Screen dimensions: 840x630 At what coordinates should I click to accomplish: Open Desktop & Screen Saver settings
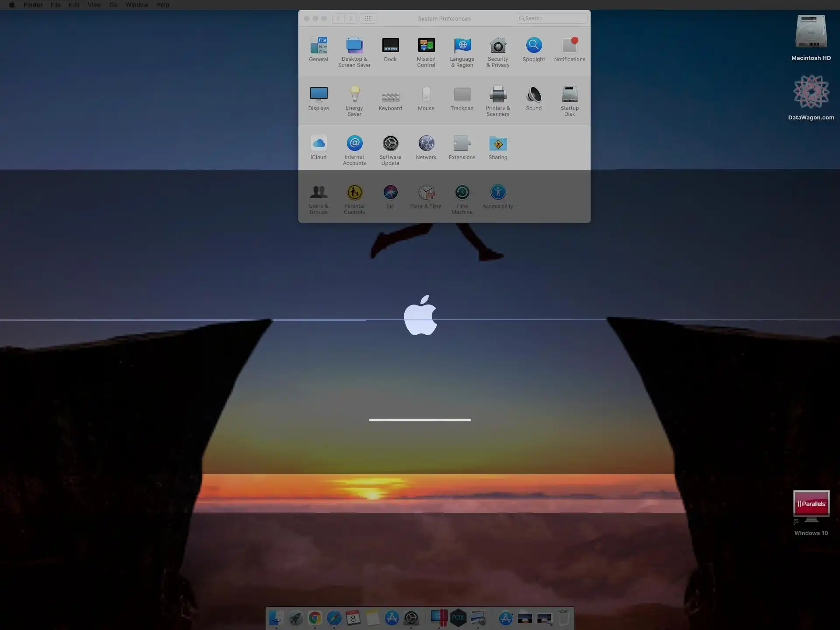[354, 45]
